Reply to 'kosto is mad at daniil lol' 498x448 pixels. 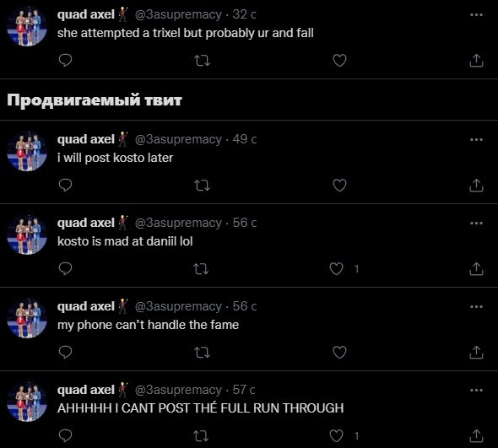pos(66,269)
